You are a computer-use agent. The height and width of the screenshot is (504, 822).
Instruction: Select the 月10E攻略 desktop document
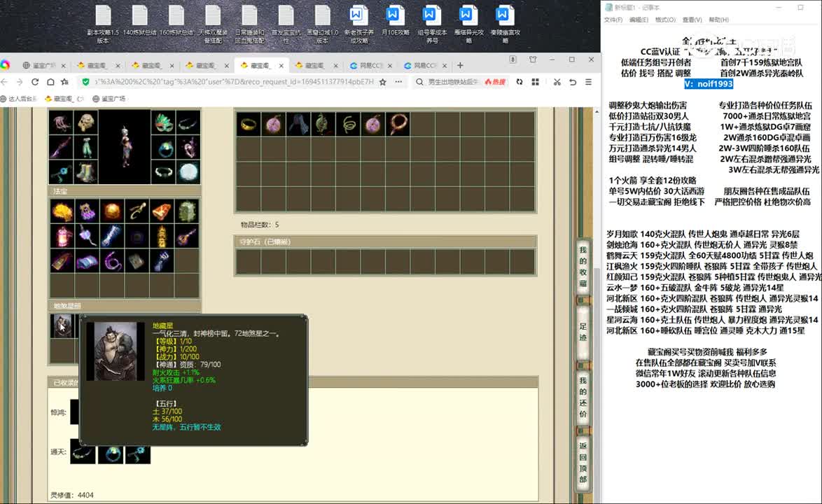396,21
